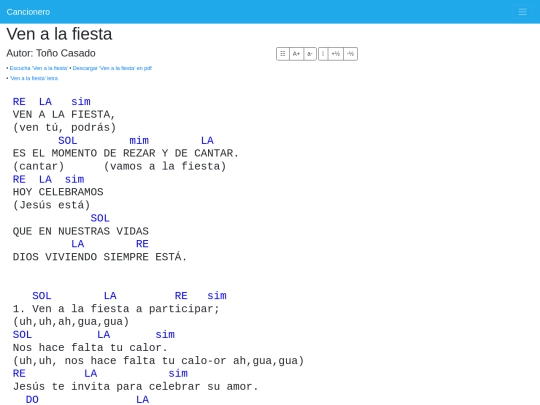Go to the Cancionero home link

(28, 12)
